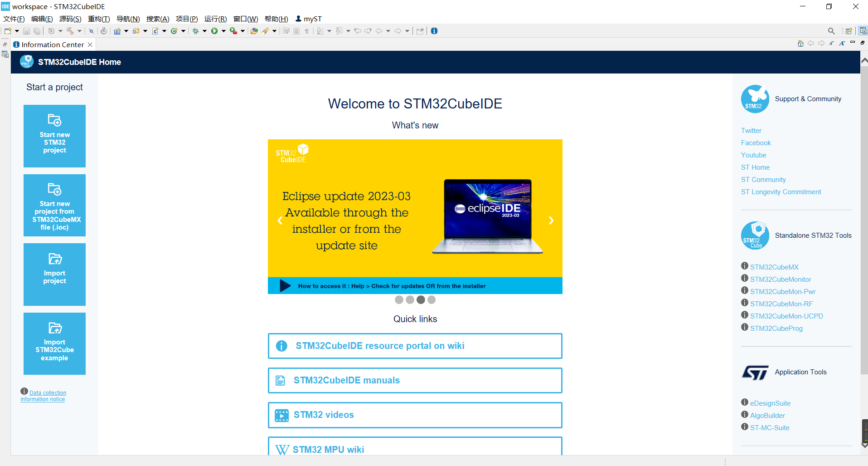Screen dimensions: 868x466
Task: Click the New file toolbar icon
Action: [8, 31]
